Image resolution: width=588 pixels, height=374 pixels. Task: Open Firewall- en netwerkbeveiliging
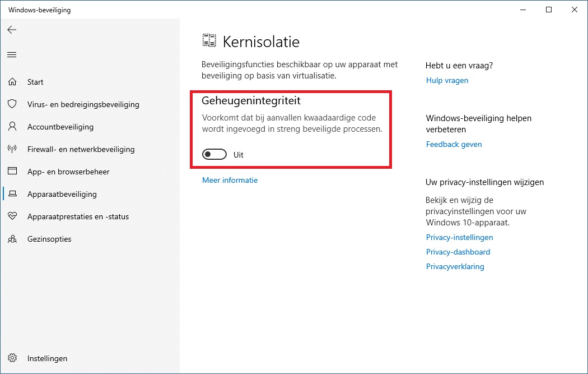[81, 149]
